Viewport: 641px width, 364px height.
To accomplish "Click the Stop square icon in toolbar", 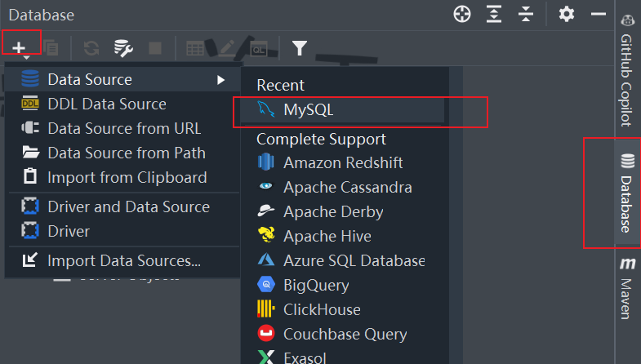I will pos(155,48).
